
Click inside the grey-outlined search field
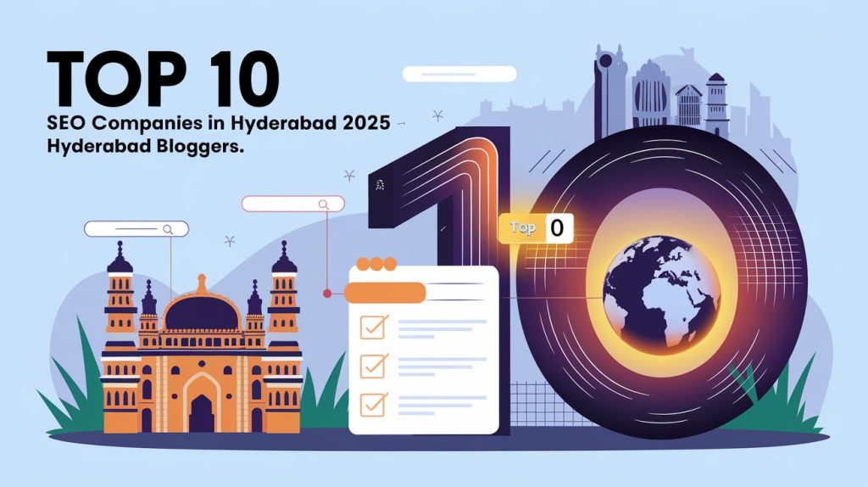pyautogui.click(x=136, y=229)
